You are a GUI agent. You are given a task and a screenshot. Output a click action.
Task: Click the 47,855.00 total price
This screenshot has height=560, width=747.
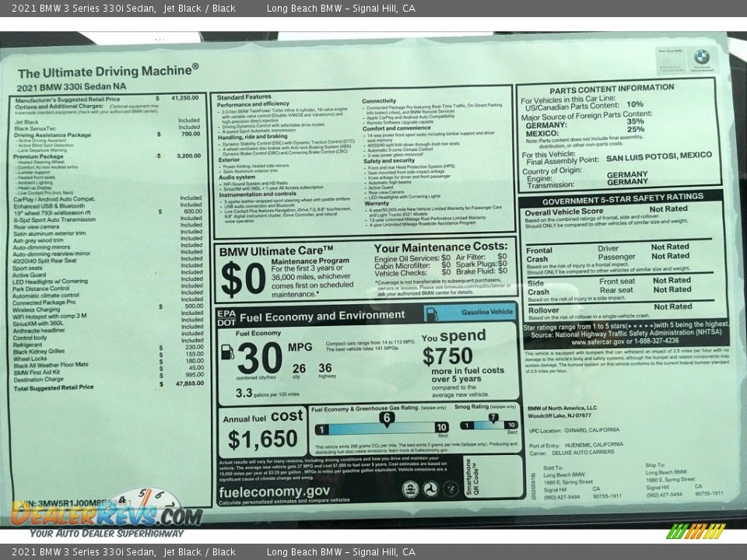click(190, 383)
